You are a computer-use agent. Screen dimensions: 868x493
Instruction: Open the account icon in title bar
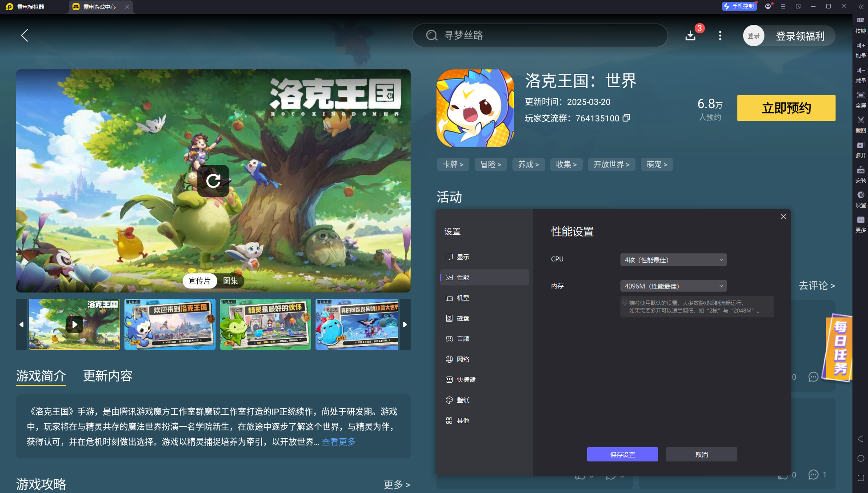(x=768, y=6)
